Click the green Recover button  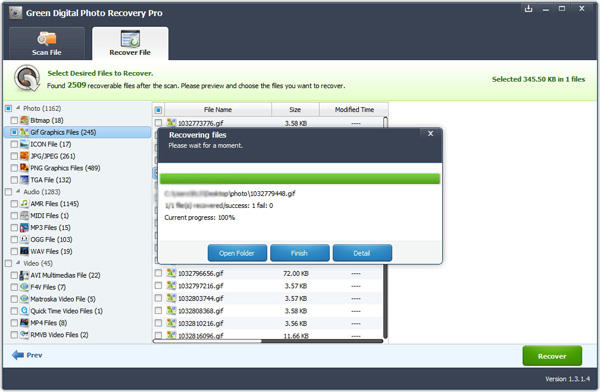552,356
